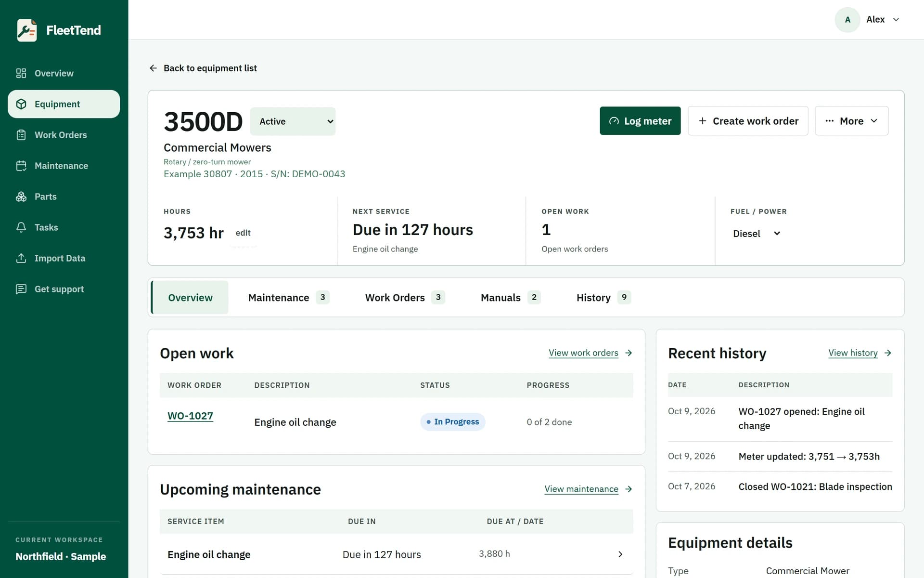The image size is (924, 578).
Task: Open the Active status dropdown
Action: (293, 121)
